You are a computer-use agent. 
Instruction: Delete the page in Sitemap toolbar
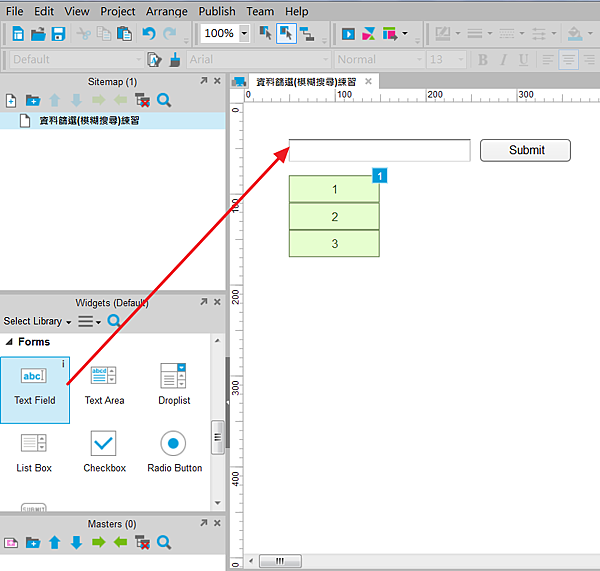click(x=142, y=101)
